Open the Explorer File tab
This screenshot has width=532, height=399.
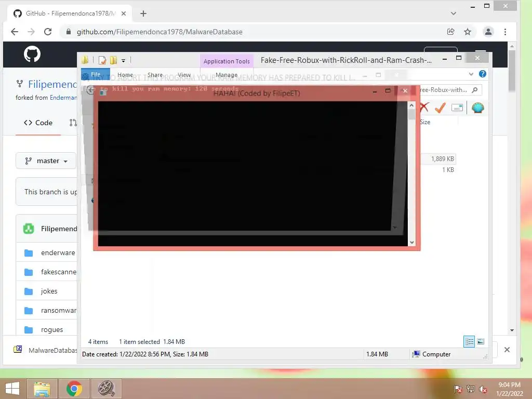point(96,74)
